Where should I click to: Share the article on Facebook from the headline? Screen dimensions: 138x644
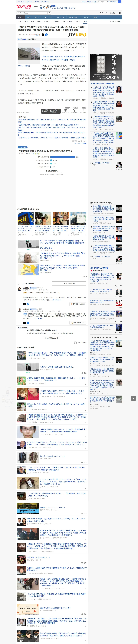[46, 35]
